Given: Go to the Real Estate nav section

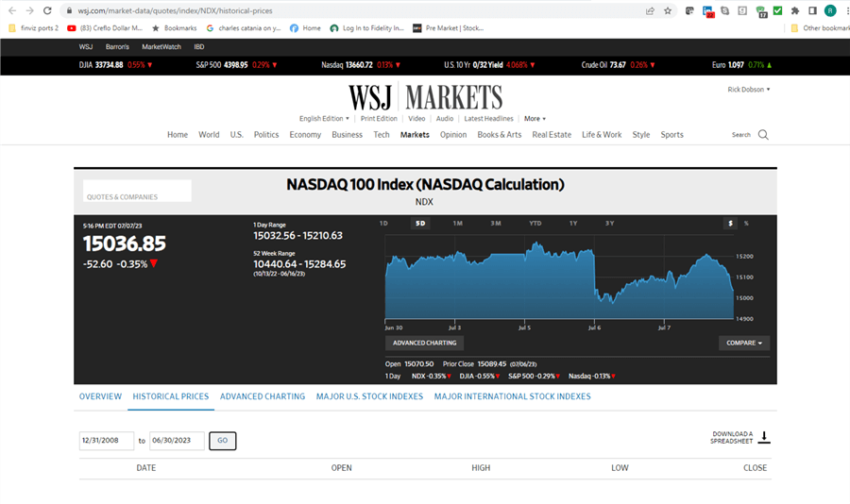Looking at the screenshot, I should 552,134.
